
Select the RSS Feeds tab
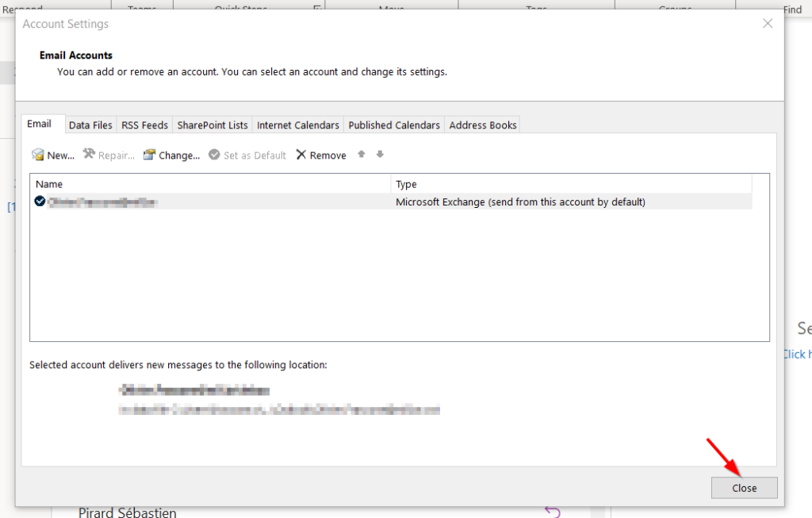coord(144,125)
